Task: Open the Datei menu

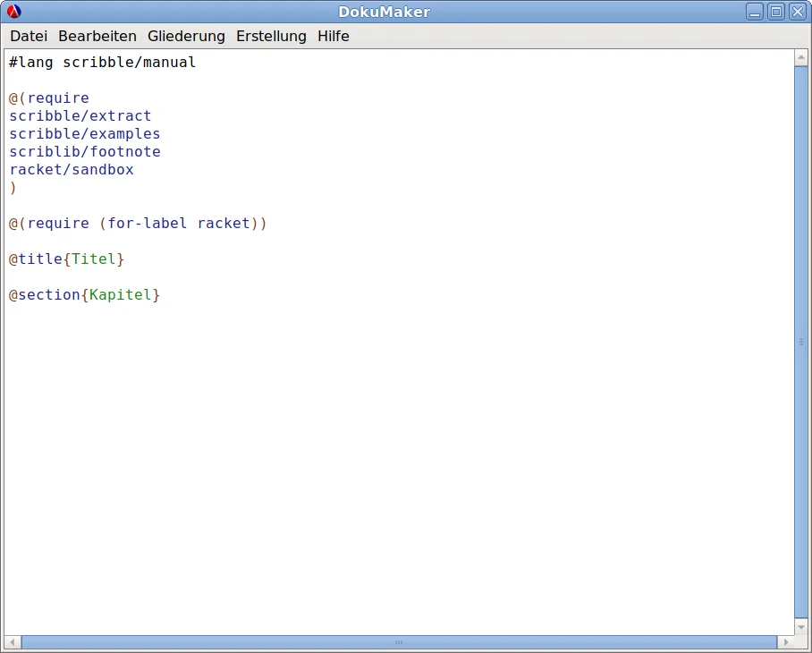Action: [29, 37]
